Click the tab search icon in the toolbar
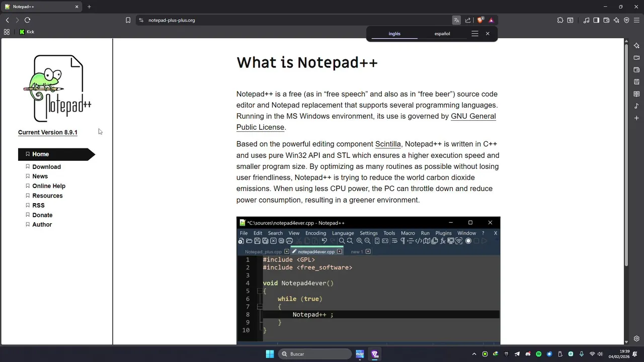Viewport: 644px width, 362px height. [570, 20]
